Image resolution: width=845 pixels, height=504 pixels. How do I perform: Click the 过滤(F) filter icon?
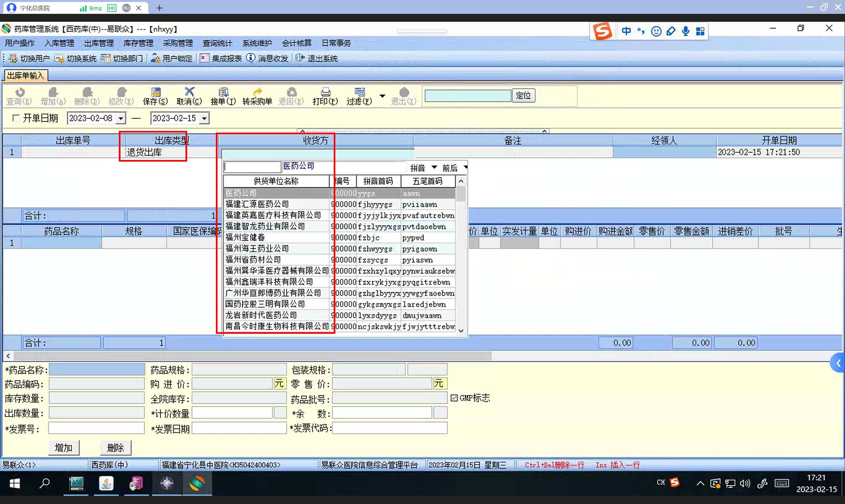point(359,92)
